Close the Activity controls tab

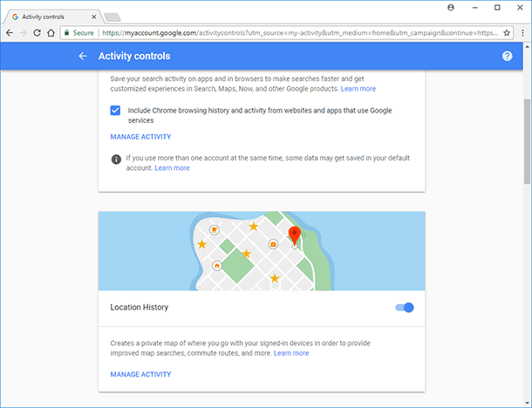[94, 17]
